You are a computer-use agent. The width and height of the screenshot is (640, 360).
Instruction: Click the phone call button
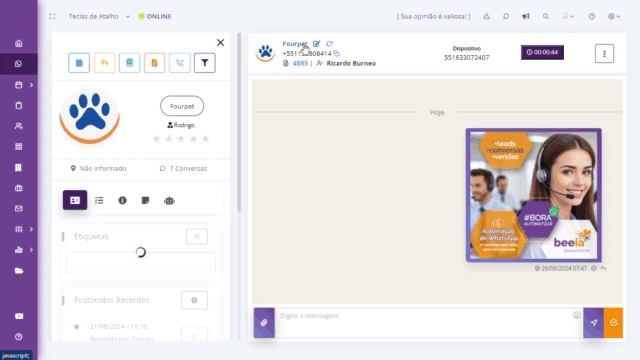click(x=180, y=63)
